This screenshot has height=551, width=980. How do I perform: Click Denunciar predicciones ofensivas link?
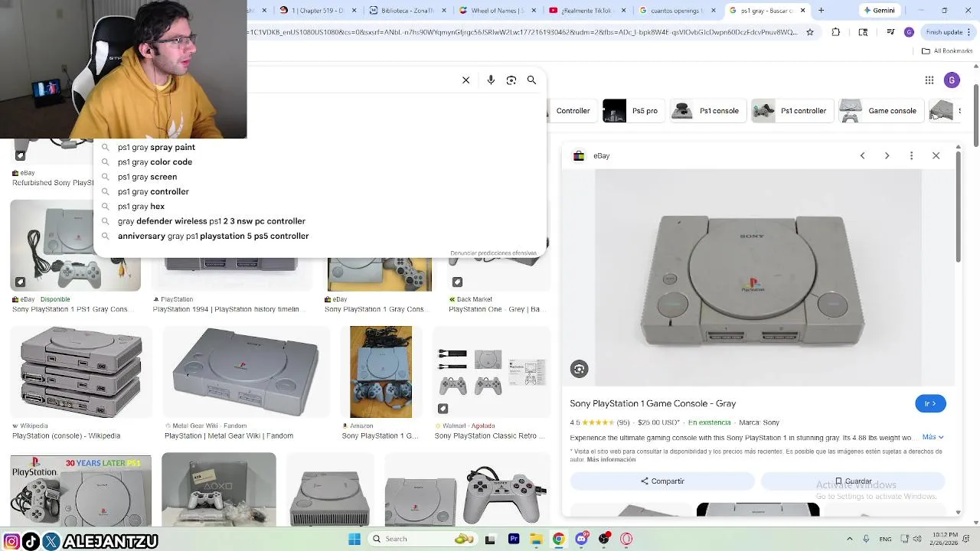pyautogui.click(x=493, y=253)
